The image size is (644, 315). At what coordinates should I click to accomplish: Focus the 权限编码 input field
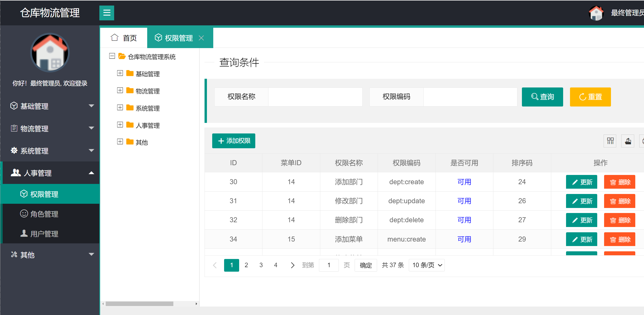pyautogui.click(x=470, y=97)
